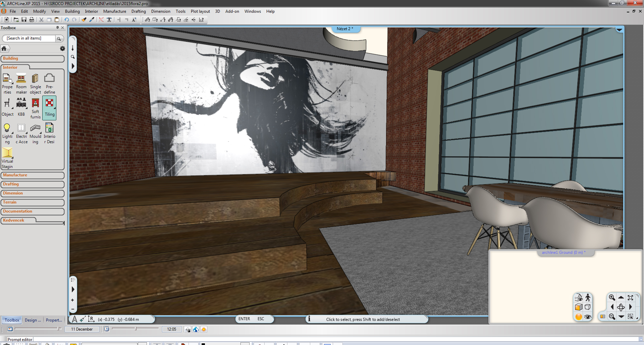The image size is (644, 345).
Task: Open the Plot layout menu
Action: click(x=200, y=11)
